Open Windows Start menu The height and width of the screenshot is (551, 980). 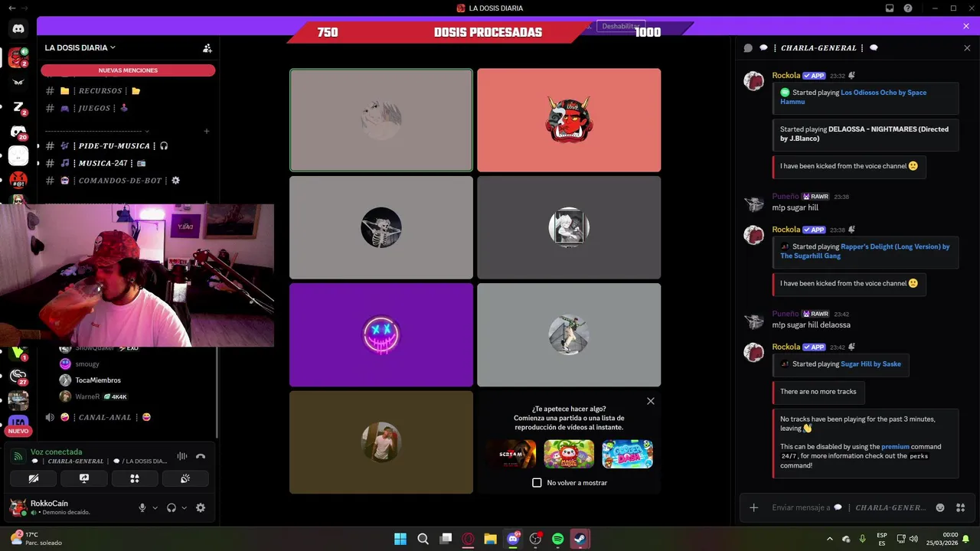point(400,539)
